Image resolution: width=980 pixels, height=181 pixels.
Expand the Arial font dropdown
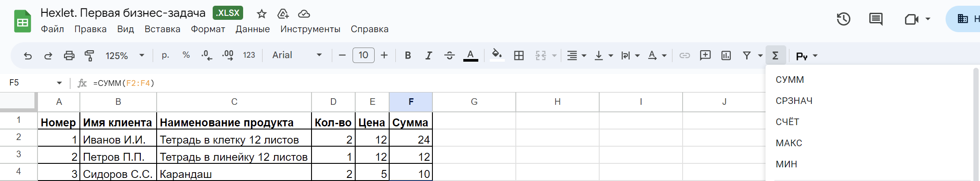(297, 55)
